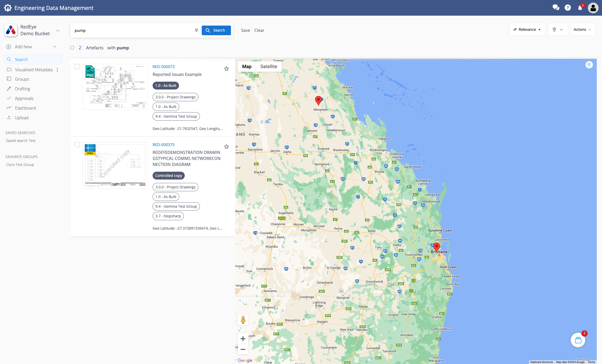Open the Search section in the sidebar
Viewport: 602px width, 364px height.
pos(21,59)
